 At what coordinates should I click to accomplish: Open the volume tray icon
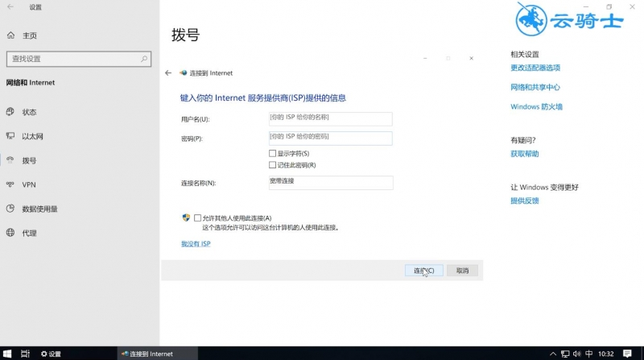[577, 354]
